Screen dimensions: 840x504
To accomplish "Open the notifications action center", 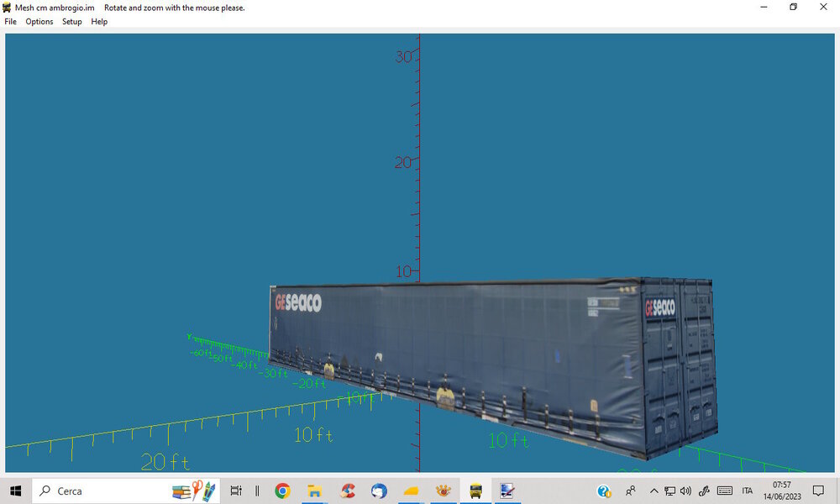I will (x=818, y=491).
